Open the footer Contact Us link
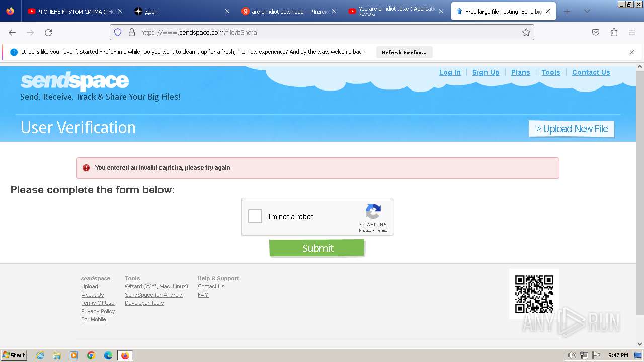 point(211,286)
